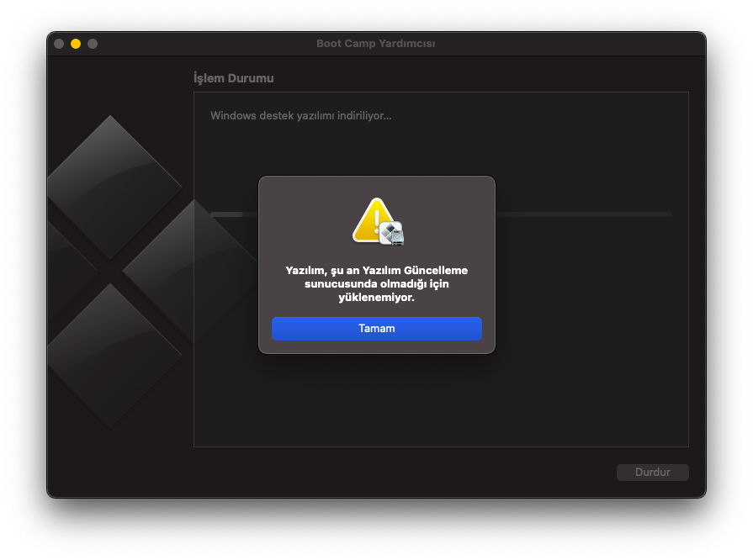Click the İşlem Durumu heading

pos(233,78)
